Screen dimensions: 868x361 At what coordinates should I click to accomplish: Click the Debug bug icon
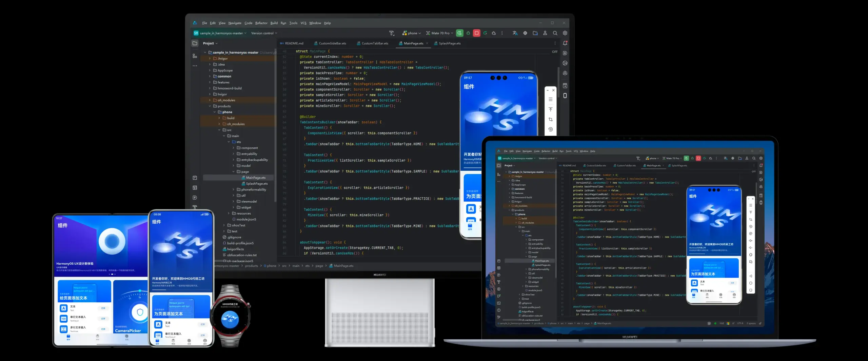click(468, 33)
